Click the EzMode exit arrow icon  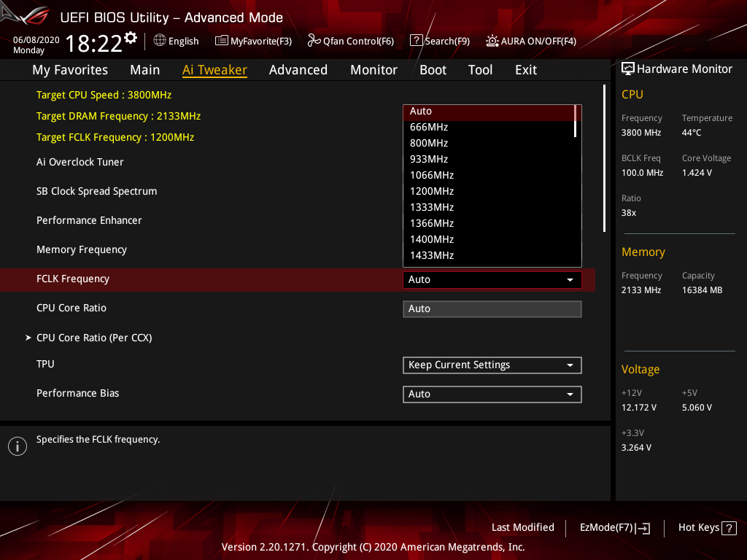coord(643,528)
